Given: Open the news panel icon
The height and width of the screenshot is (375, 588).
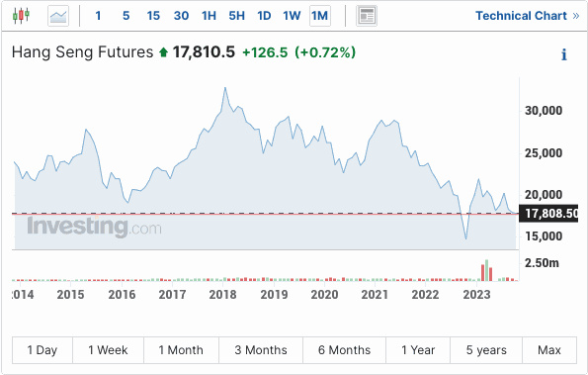Looking at the screenshot, I should click(x=367, y=16).
